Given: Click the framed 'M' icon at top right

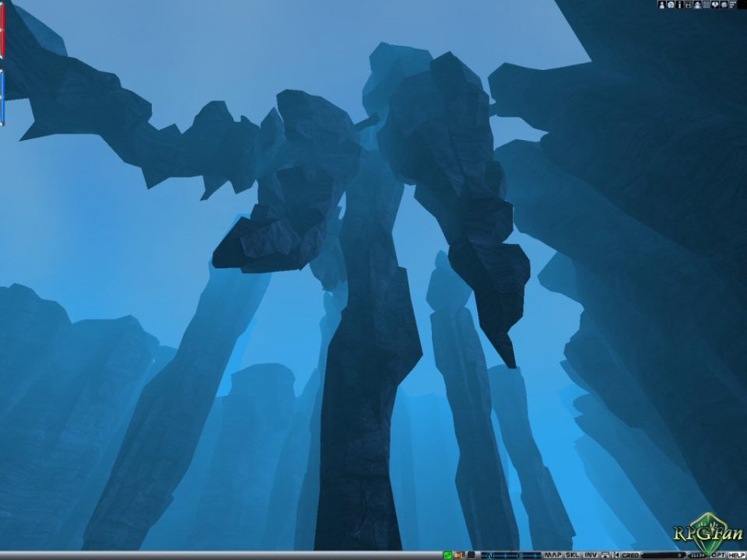Looking at the screenshot, I should pos(689,5).
